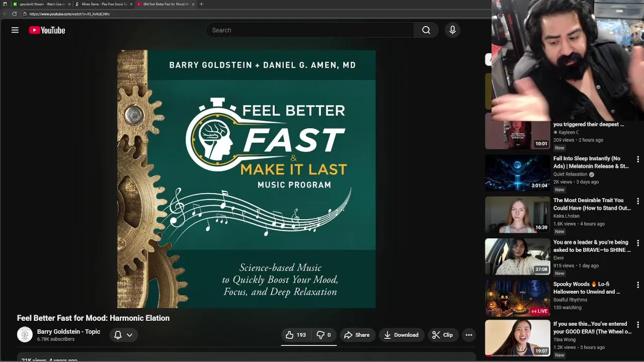Open 'you triggered their deepest' video title

589,124
